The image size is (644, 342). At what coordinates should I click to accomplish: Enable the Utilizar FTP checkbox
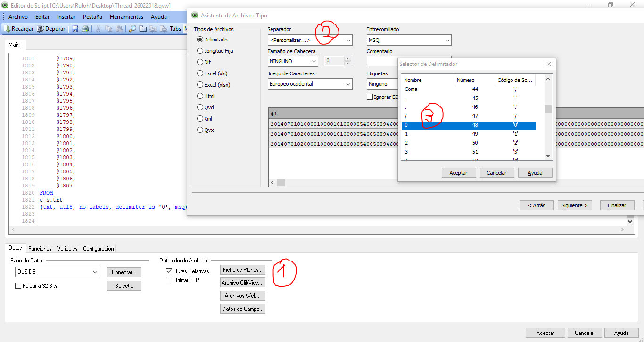coord(169,280)
